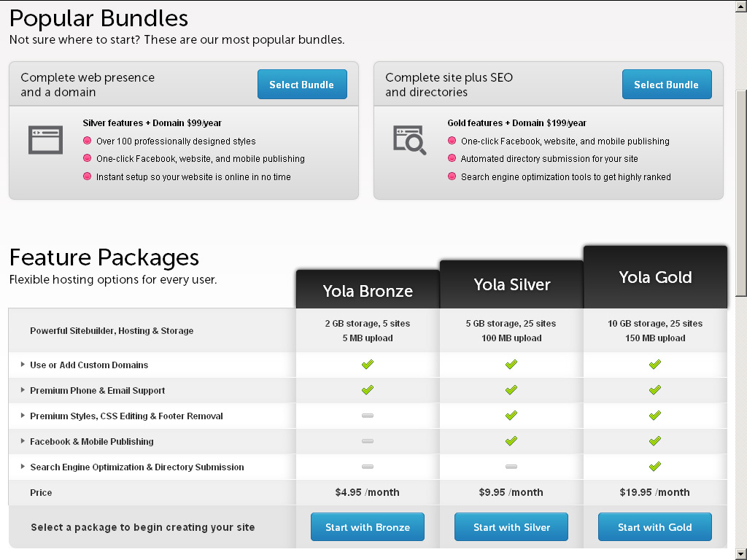The image size is (747, 560).
Task: Select Bundle for complete site plus SEO
Action: click(667, 85)
